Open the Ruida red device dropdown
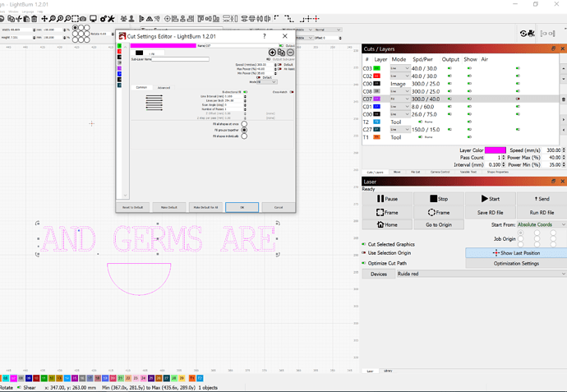The height and width of the screenshot is (392, 567). 482,274
